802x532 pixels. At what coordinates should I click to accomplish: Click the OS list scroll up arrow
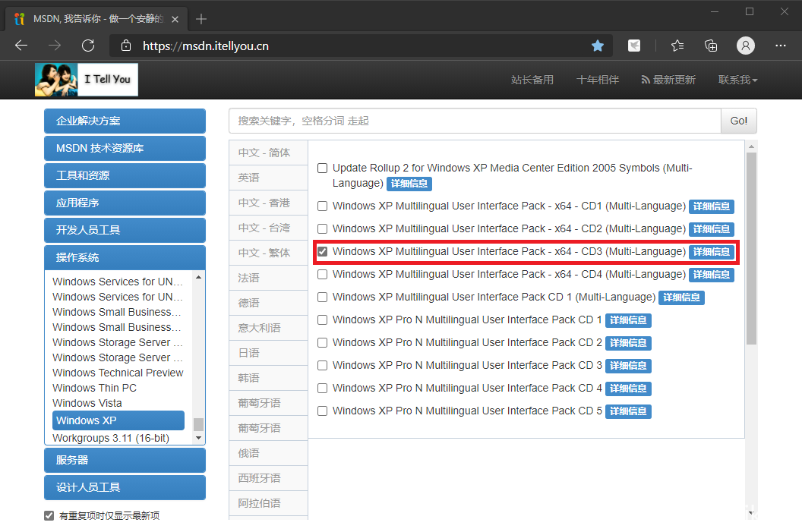(198, 277)
